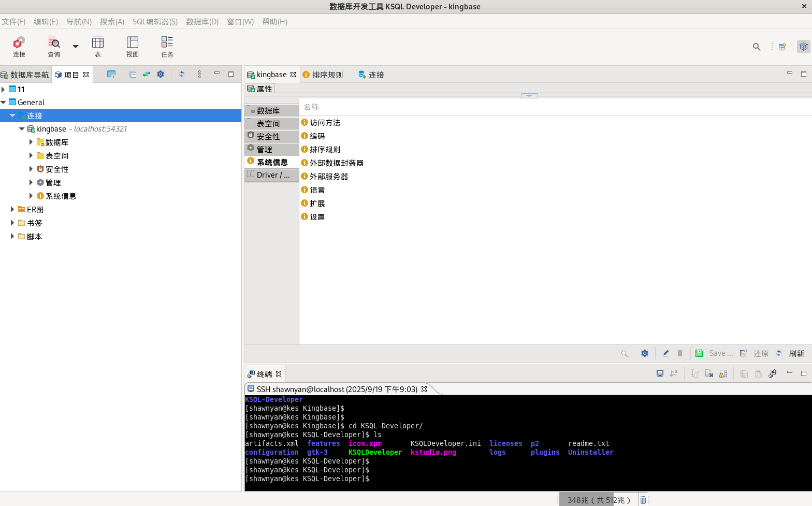Open the 导航(N) menu
This screenshot has width=812, height=506.
tap(79, 22)
